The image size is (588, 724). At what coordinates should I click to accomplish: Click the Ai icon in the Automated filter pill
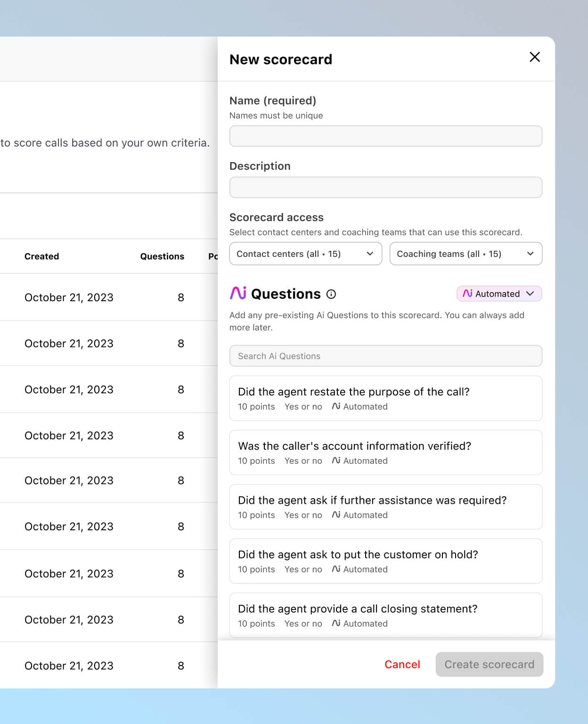pyautogui.click(x=467, y=294)
